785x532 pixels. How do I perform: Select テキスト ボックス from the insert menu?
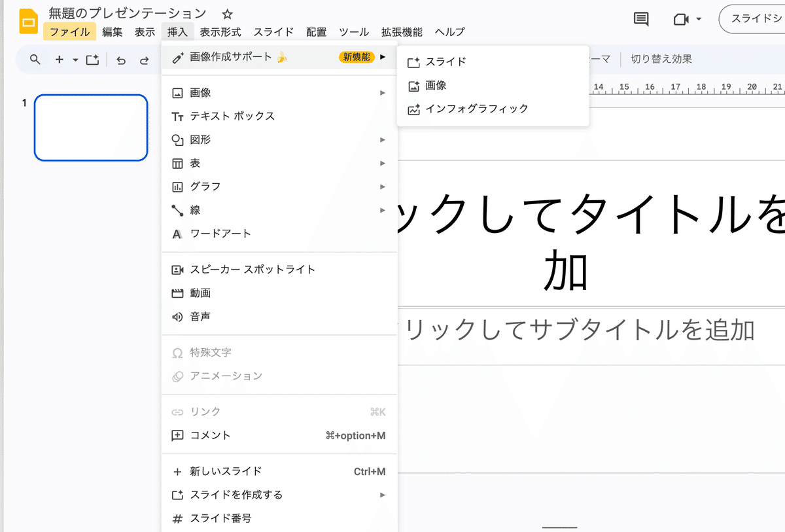232,116
